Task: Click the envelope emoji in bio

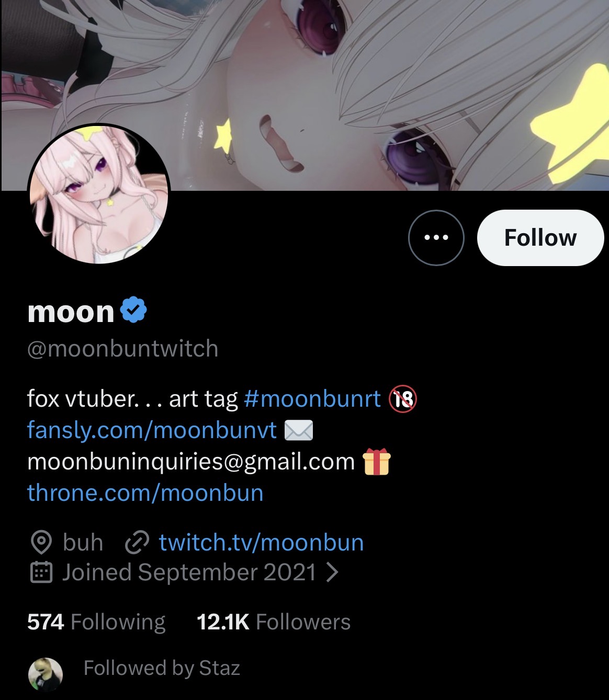Action: click(x=299, y=430)
